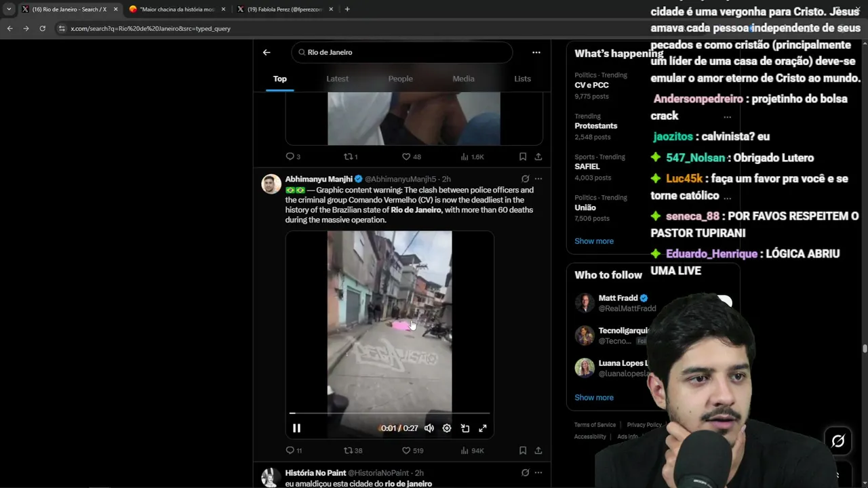View site information icon in address bar
Image resolution: width=868 pixels, height=488 pixels.
click(62, 28)
